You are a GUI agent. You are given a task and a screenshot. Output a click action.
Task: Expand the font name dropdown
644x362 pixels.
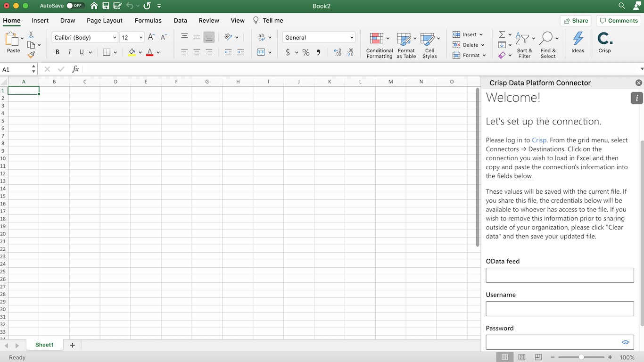115,38
